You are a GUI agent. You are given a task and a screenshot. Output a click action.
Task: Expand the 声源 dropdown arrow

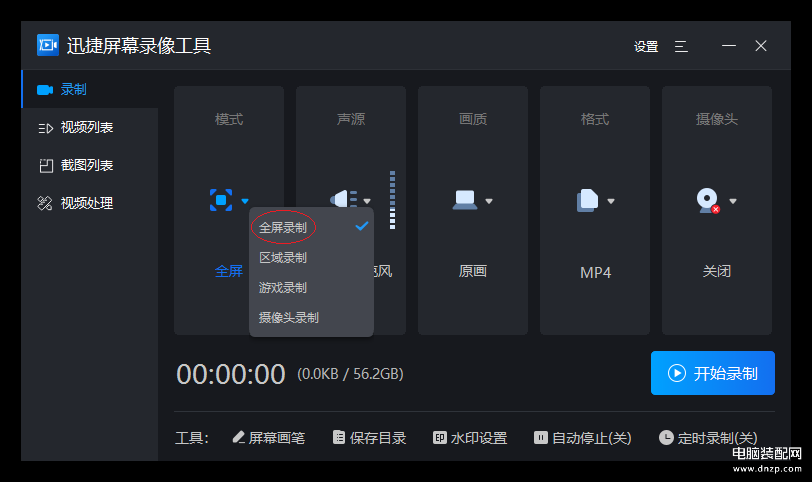point(367,201)
